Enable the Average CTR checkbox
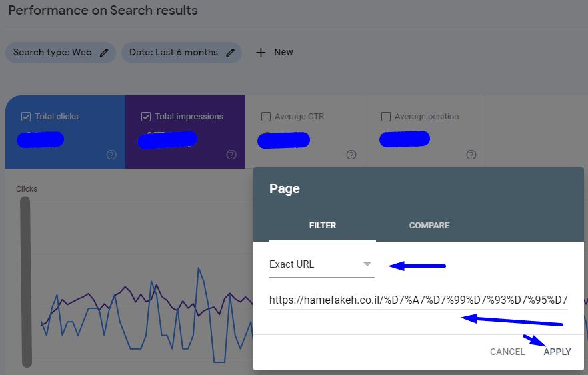588x375 pixels. [266, 117]
